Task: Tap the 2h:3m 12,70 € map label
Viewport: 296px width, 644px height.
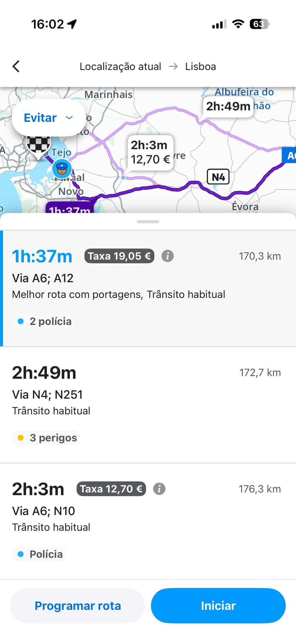Action: [150, 152]
